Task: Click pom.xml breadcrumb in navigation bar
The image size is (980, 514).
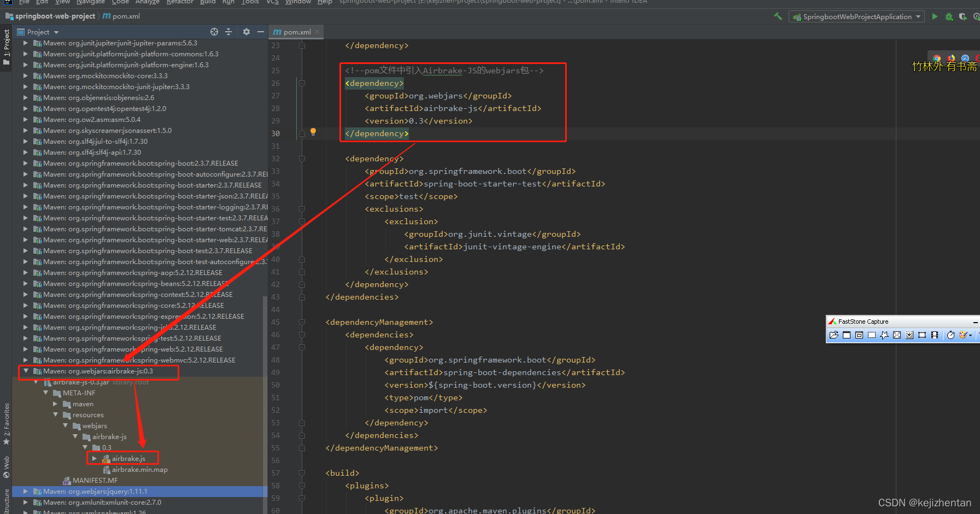Action: point(121,16)
